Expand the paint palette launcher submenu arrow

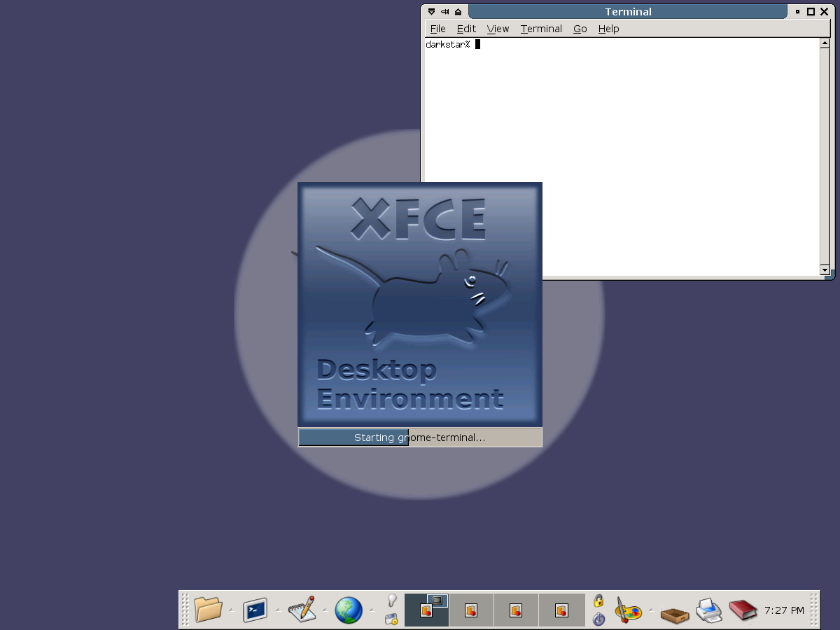point(651,610)
